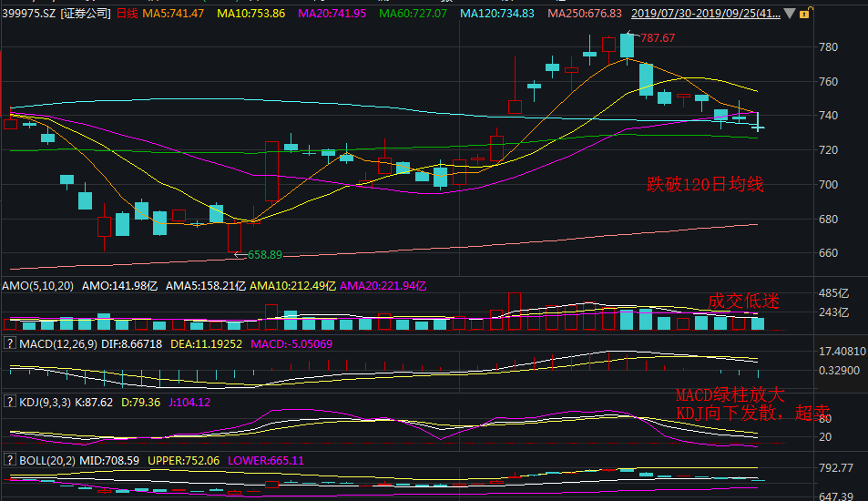Click the AMA10:212.49亿 value
The image size is (868, 501).
pos(293,286)
